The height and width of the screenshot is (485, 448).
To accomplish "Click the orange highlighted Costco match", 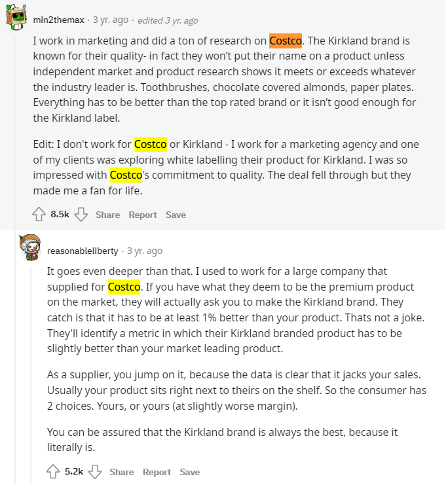I will pos(285,40).
